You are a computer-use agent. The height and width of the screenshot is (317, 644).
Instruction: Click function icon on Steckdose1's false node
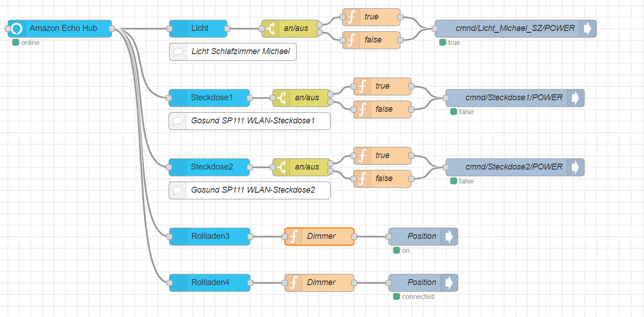point(362,110)
